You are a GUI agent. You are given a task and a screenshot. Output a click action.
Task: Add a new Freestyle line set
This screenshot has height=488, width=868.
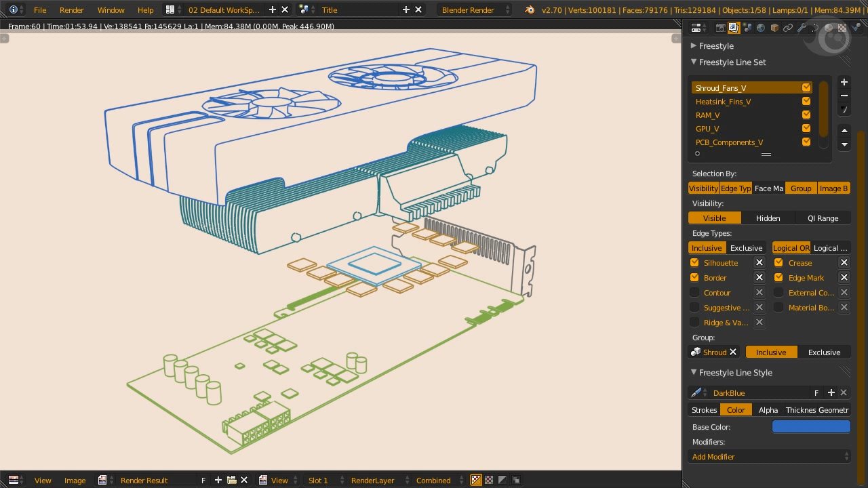pyautogui.click(x=844, y=82)
